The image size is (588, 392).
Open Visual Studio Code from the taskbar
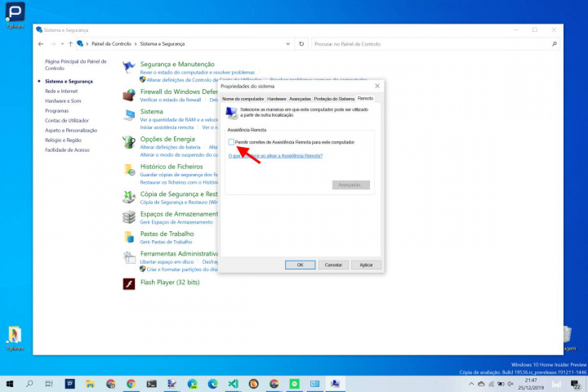pyautogui.click(x=233, y=383)
